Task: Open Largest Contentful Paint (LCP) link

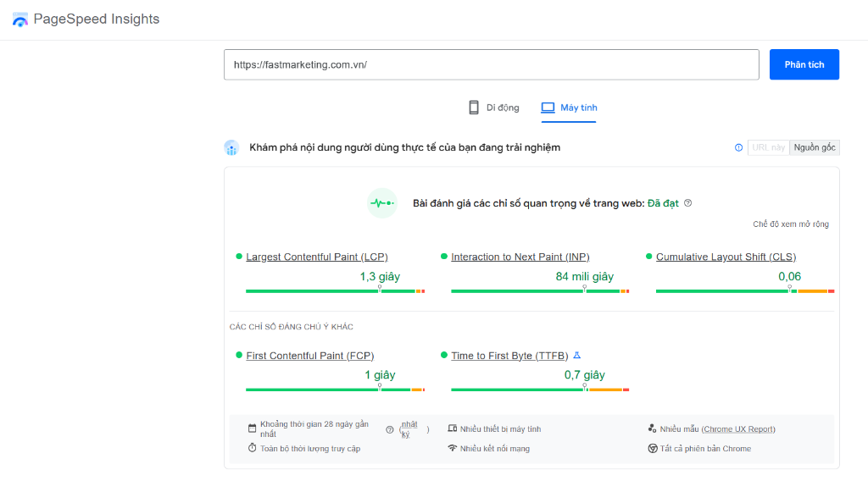Action: pos(317,257)
